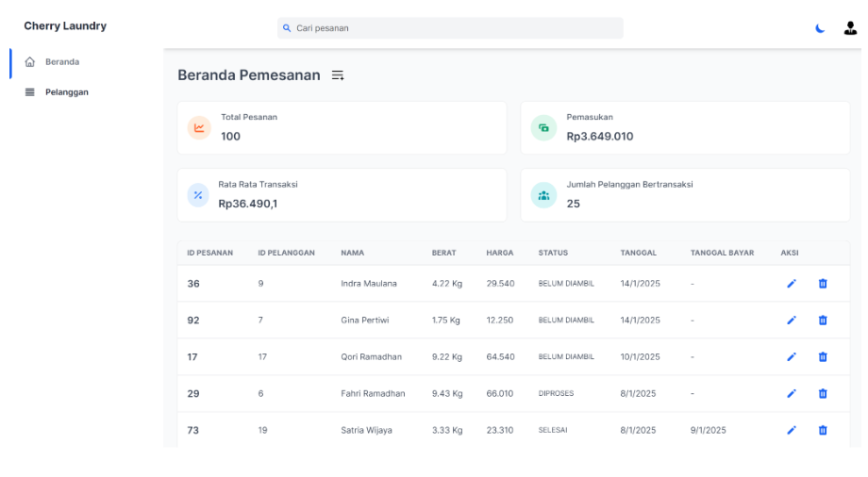The height and width of the screenshot is (477, 868).
Task: Select the name Indra Maulana
Action: coord(369,284)
